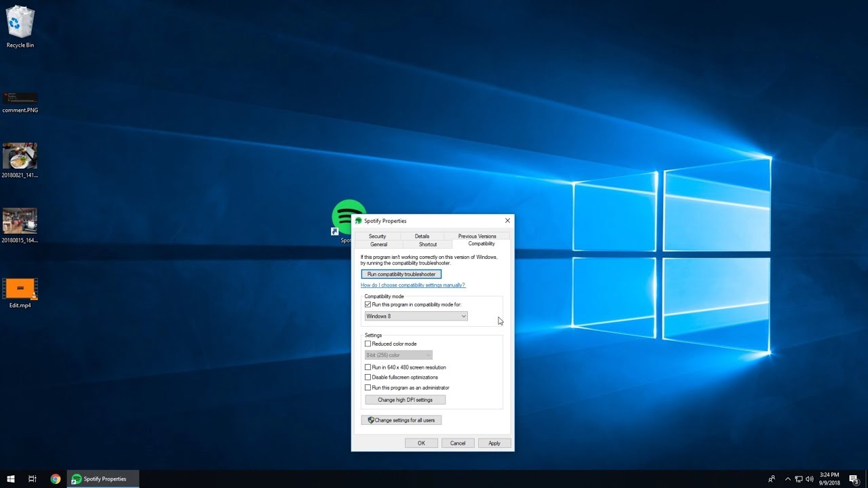Enable Reduced color mode checkbox
The image size is (868, 488).
[368, 344]
